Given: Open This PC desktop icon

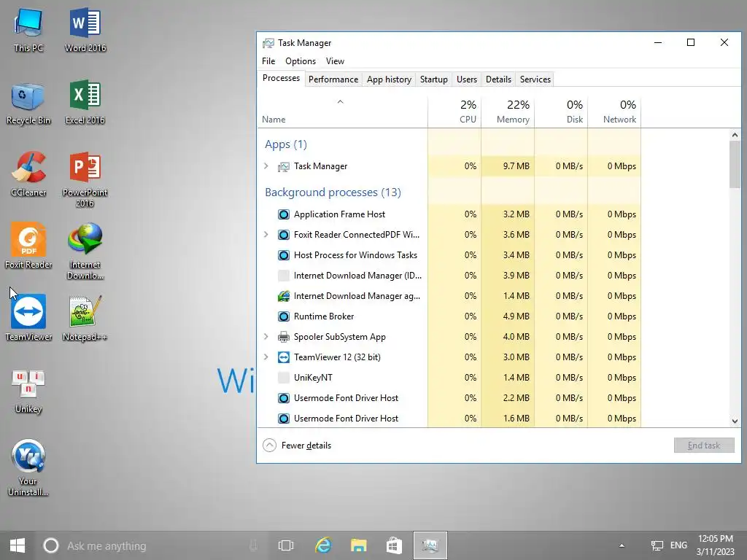Looking at the screenshot, I should click(28, 29).
